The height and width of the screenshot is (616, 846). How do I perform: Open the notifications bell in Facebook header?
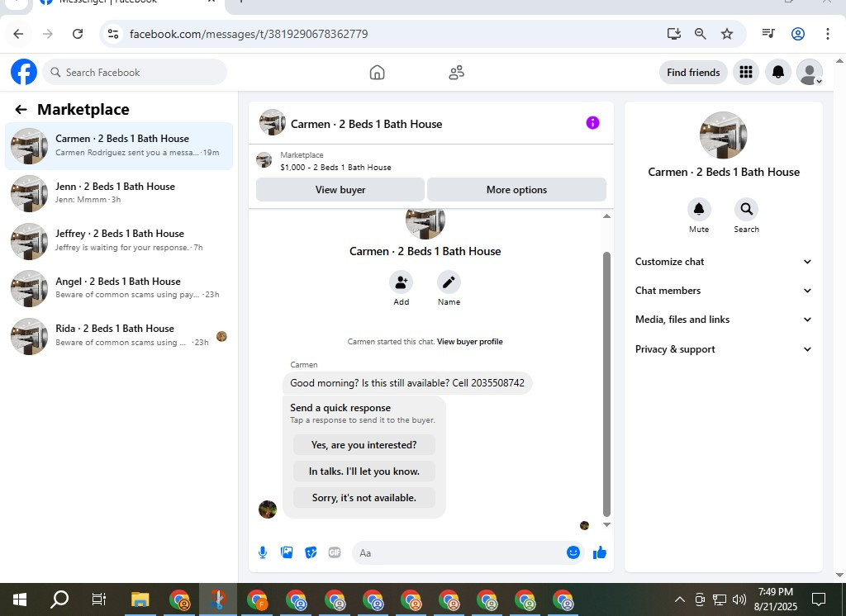[778, 73]
